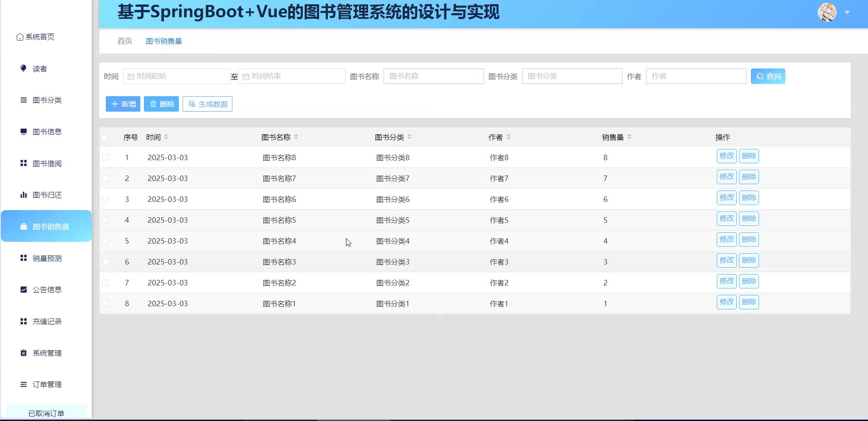
Task: Click the 销量预测 grid icon
Action: click(24, 258)
